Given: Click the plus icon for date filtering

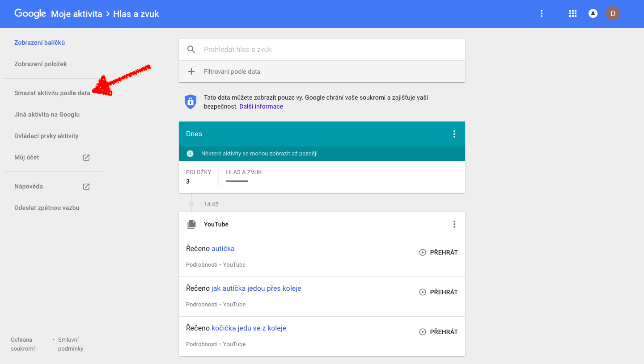Looking at the screenshot, I should coord(191,71).
